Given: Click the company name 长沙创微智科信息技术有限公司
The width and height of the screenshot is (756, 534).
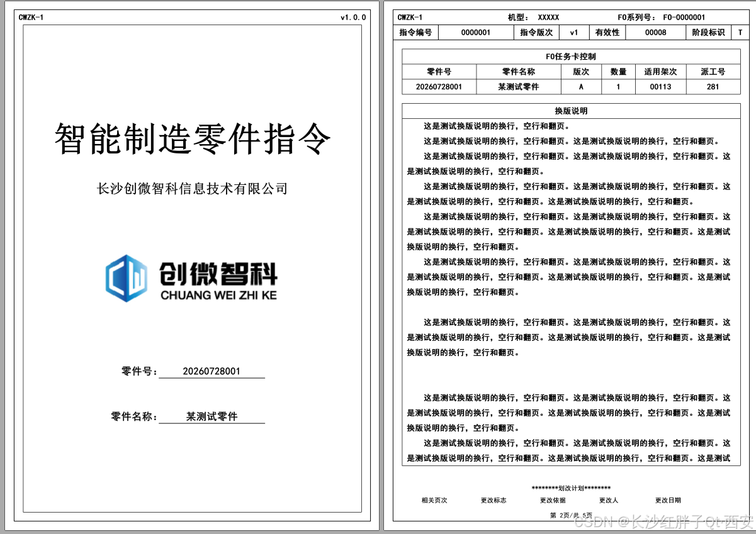Looking at the screenshot, I should 192,188.
